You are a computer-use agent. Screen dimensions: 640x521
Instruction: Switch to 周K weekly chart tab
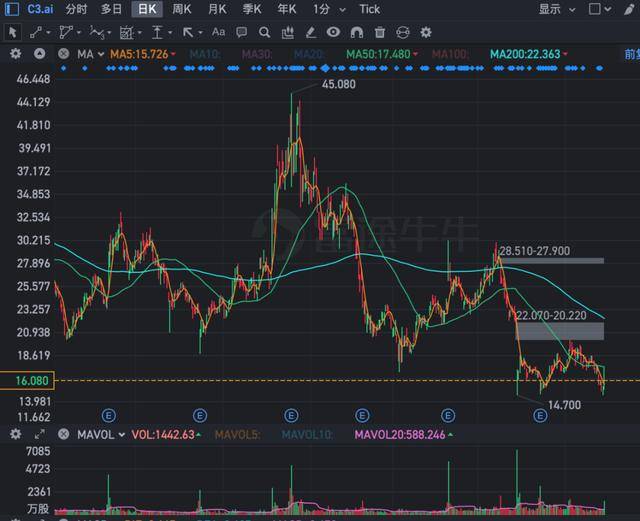(181, 9)
